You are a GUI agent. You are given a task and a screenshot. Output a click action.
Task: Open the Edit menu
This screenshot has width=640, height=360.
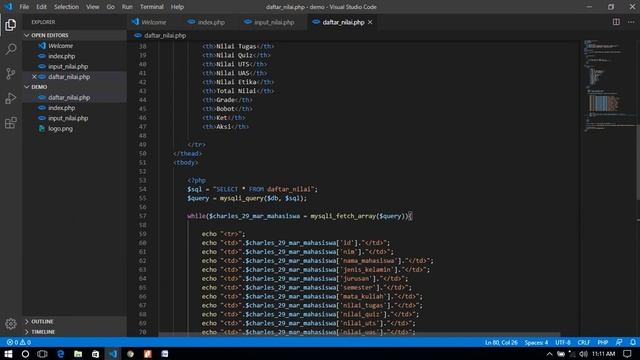click(41, 7)
